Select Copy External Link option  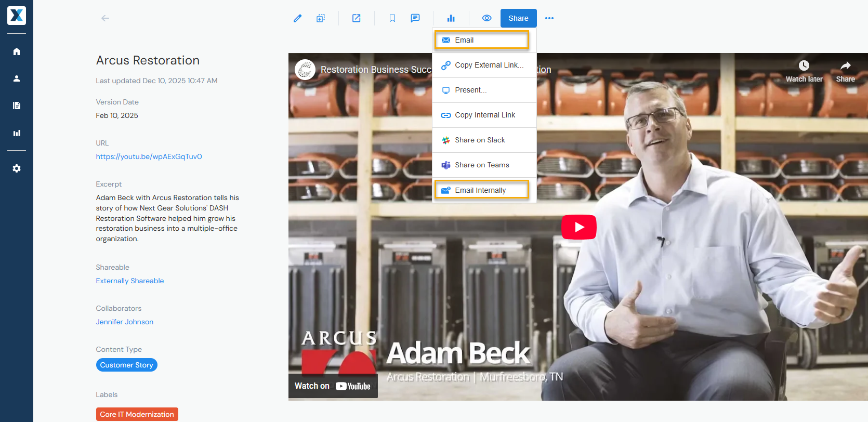pyautogui.click(x=484, y=65)
